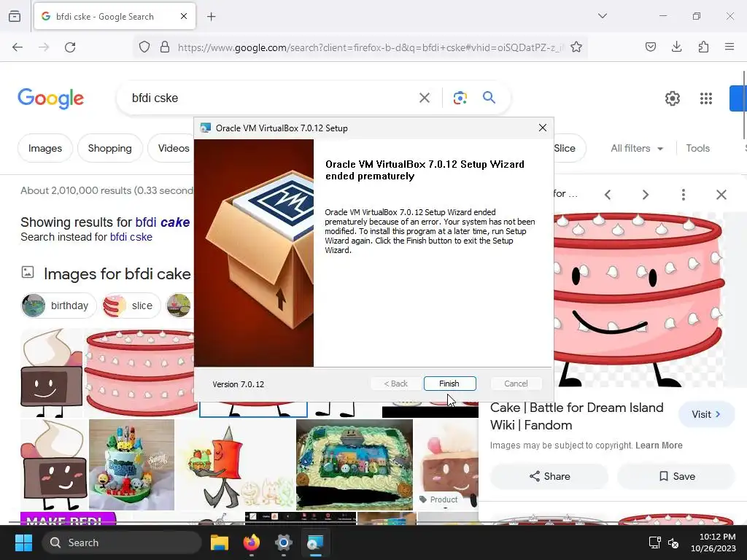Image resolution: width=747 pixels, height=560 pixels.
Task: Close the VirtualBox Setup dialog with X
Action: (x=542, y=128)
